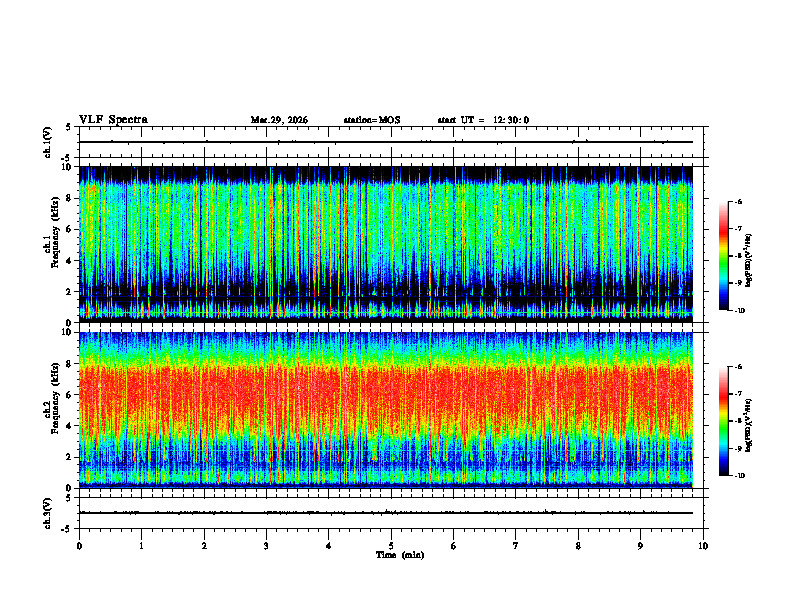The height and width of the screenshot is (612, 792).
Task: Click the ch.3 voltage waveform trace at bottom
Action: click(386, 513)
